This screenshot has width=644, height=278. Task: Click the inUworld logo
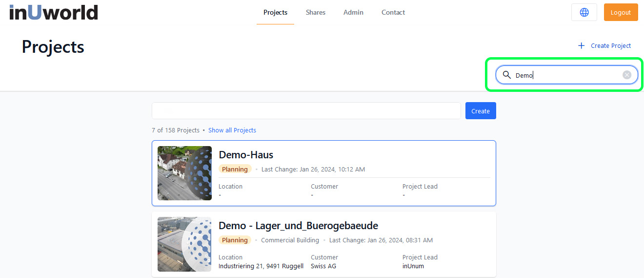[x=54, y=12]
